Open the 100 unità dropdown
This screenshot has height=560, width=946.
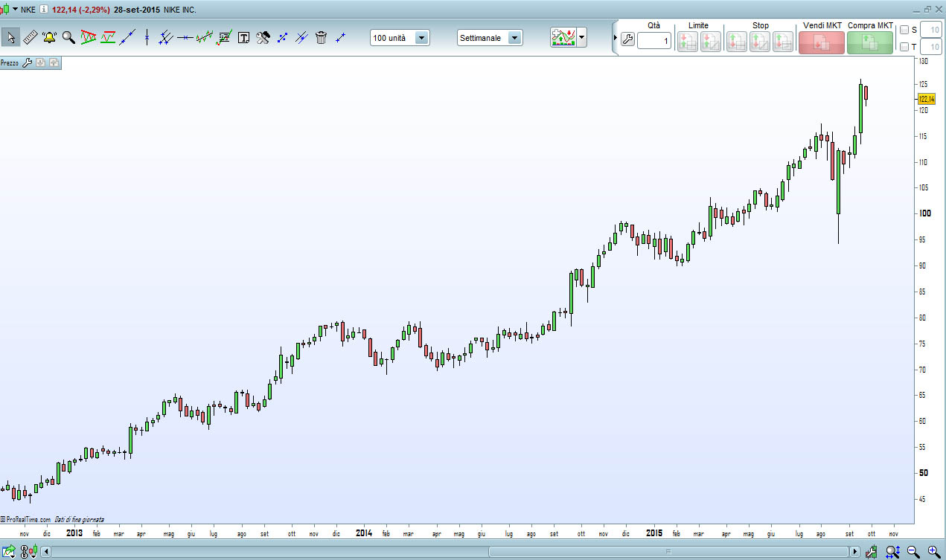400,38
